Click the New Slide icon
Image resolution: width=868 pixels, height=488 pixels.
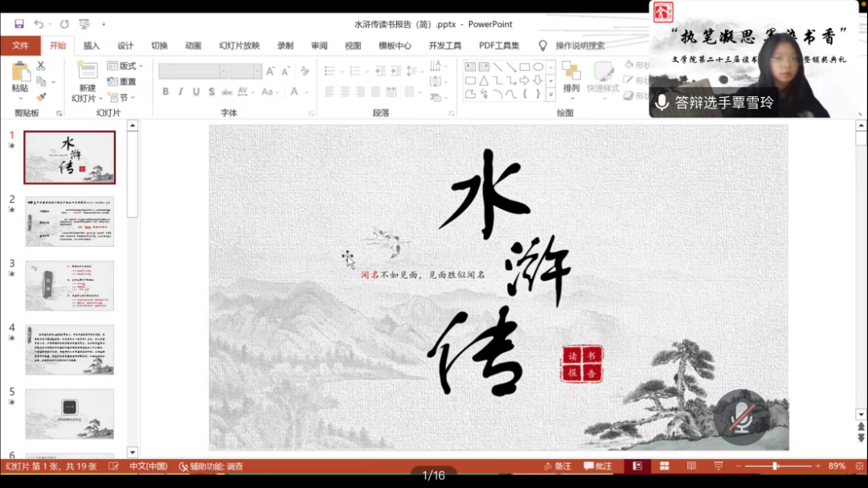click(87, 72)
